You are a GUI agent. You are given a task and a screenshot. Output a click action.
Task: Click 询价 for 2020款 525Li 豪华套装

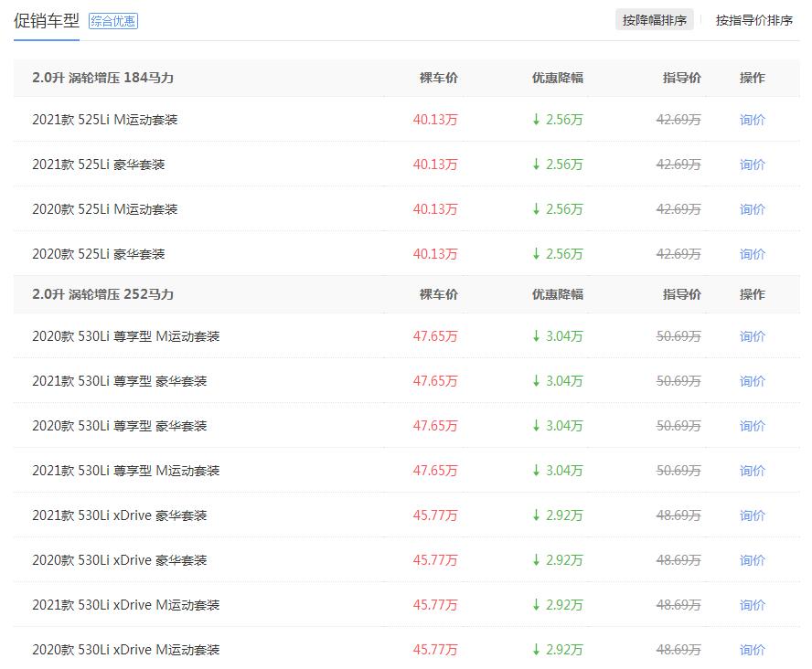(752, 254)
